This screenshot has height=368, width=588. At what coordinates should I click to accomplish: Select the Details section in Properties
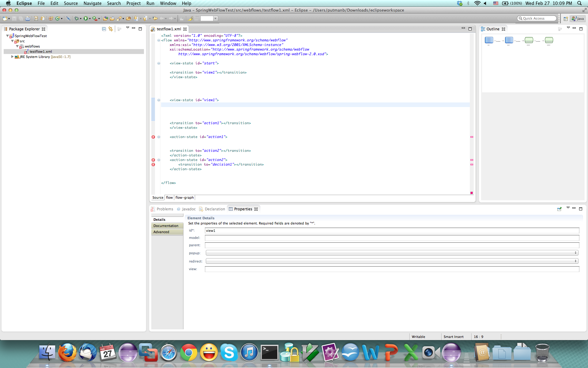coord(167,220)
